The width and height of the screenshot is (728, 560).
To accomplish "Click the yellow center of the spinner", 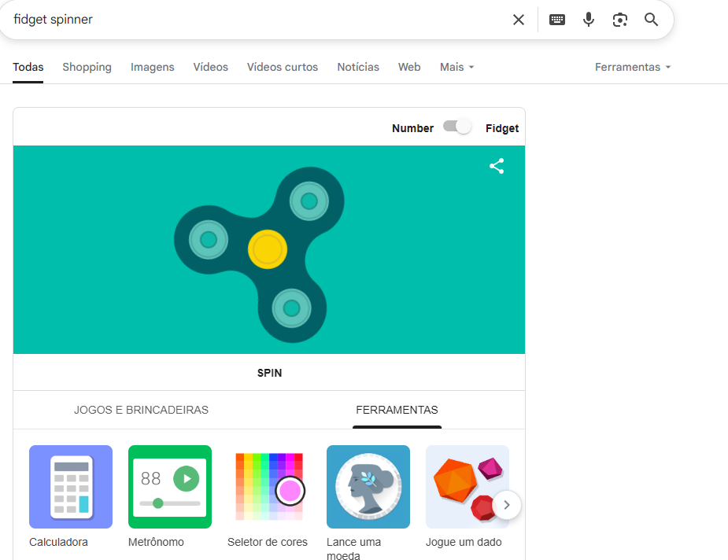I will (x=268, y=249).
